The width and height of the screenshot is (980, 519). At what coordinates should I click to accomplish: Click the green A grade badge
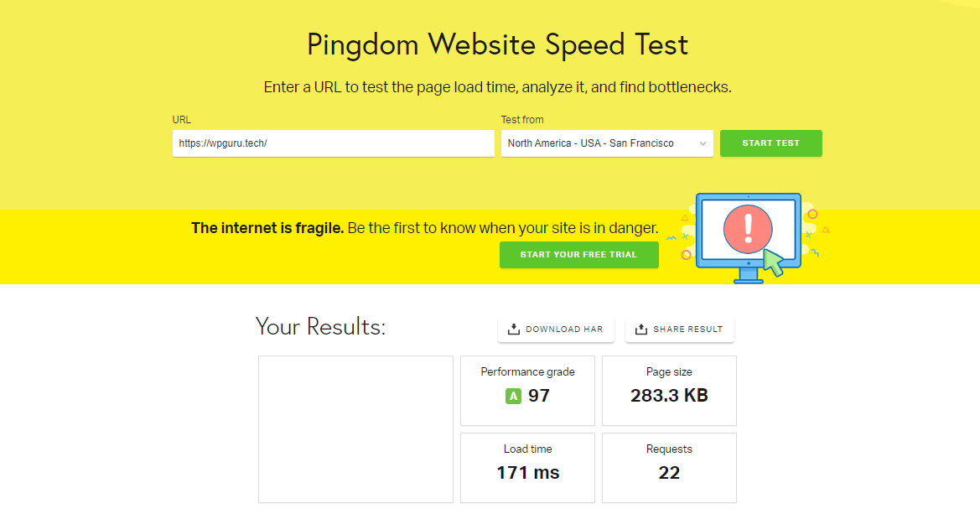coord(513,396)
